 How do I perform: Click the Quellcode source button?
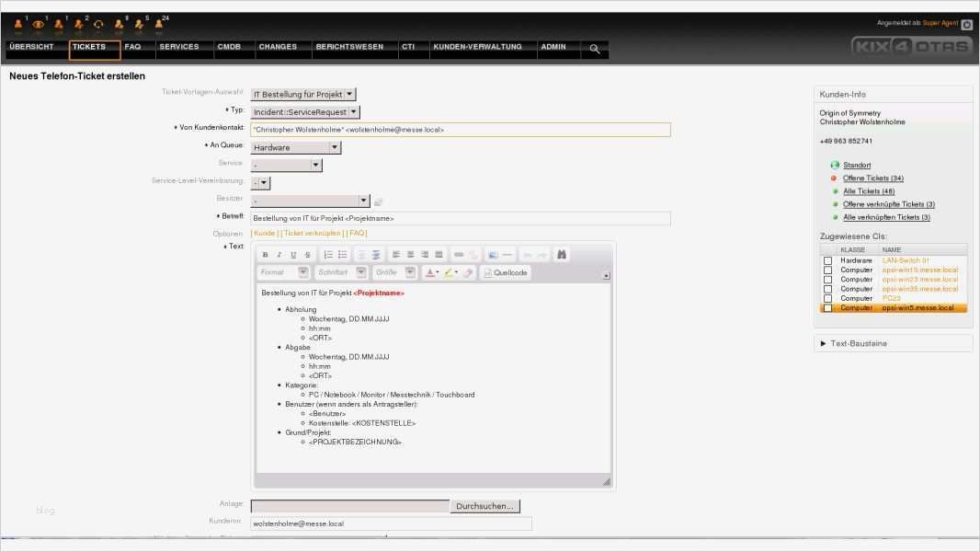(506, 272)
